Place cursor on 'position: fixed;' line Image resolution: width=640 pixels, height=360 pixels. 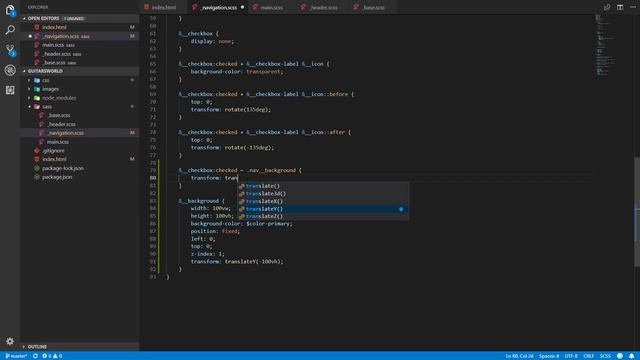tap(215, 231)
